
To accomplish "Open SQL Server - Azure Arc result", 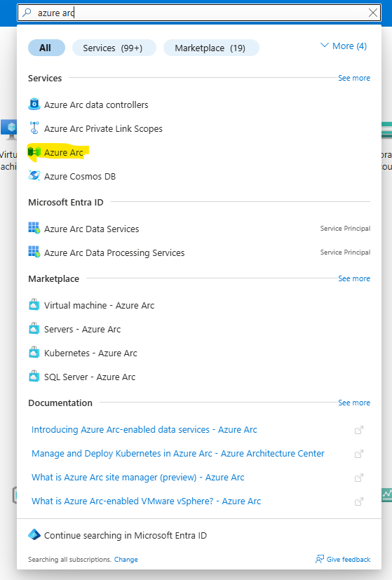I will 90,377.
